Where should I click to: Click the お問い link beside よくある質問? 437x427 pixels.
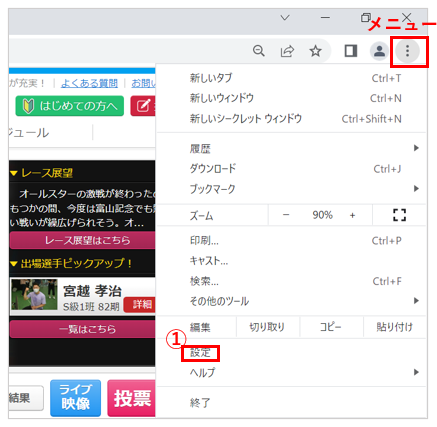(x=143, y=83)
